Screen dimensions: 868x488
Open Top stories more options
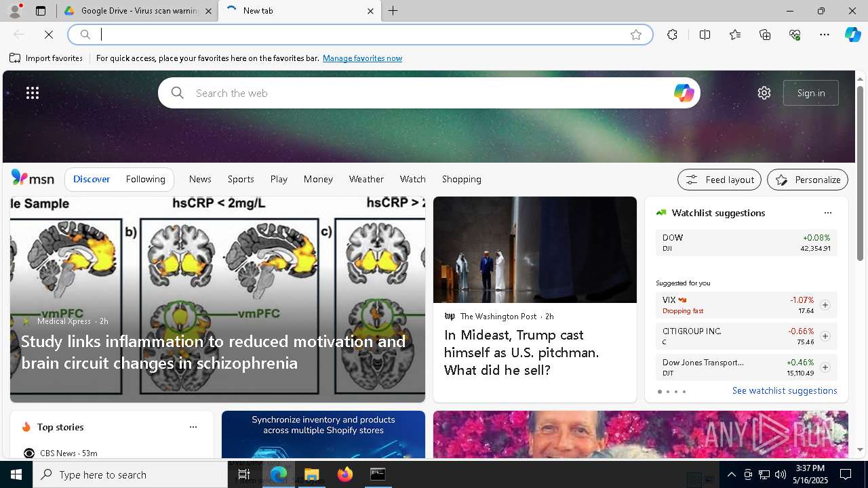[x=193, y=427]
